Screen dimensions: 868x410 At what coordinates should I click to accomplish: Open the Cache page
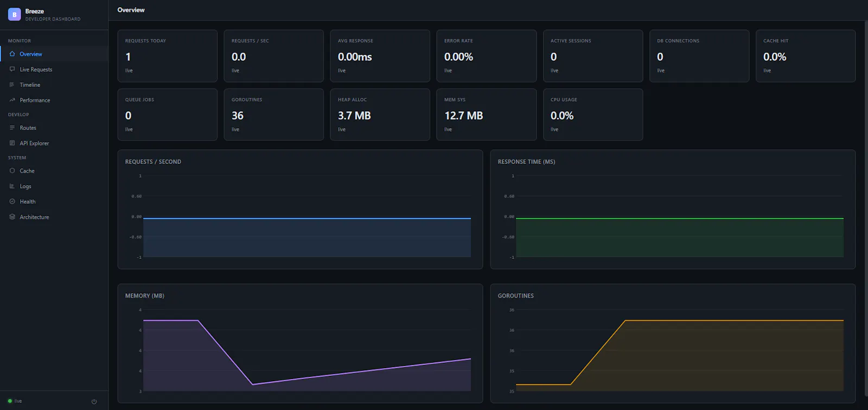tap(54, 171)
